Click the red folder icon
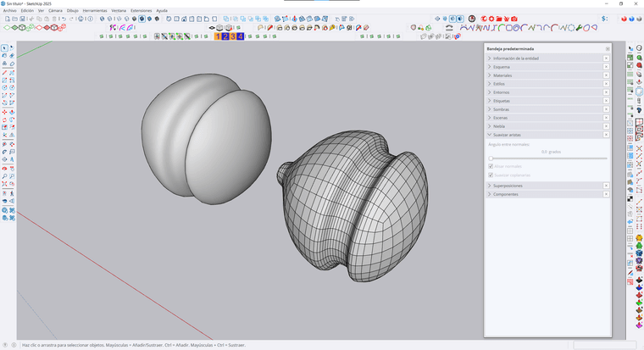This screenshot has height=350, width=644. [x=498, y=19]
